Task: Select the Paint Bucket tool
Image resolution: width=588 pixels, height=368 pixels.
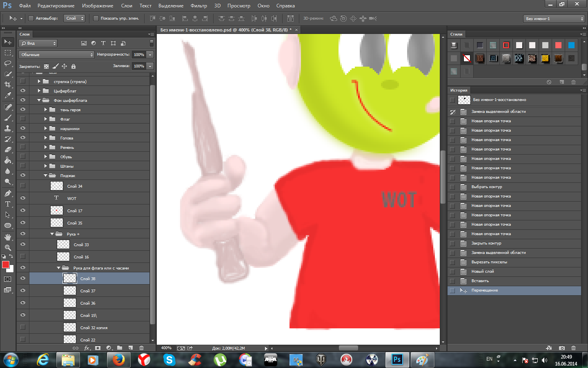Action: [8, 160]
